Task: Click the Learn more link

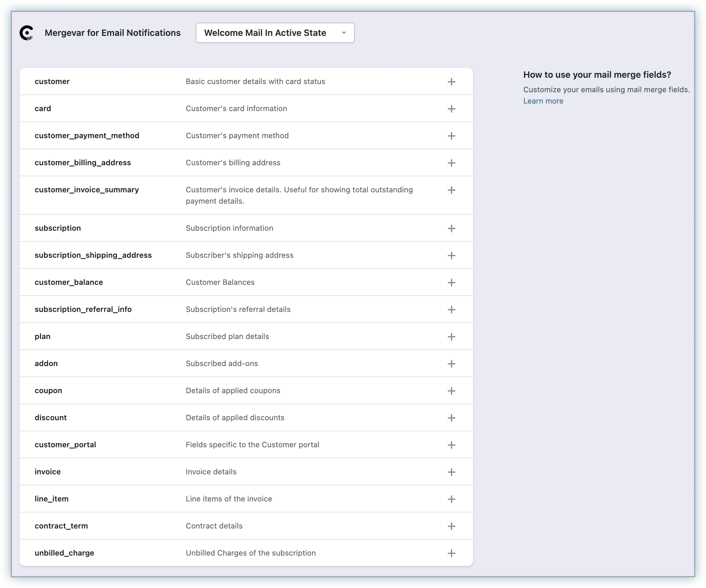Action: pos(543,101)
